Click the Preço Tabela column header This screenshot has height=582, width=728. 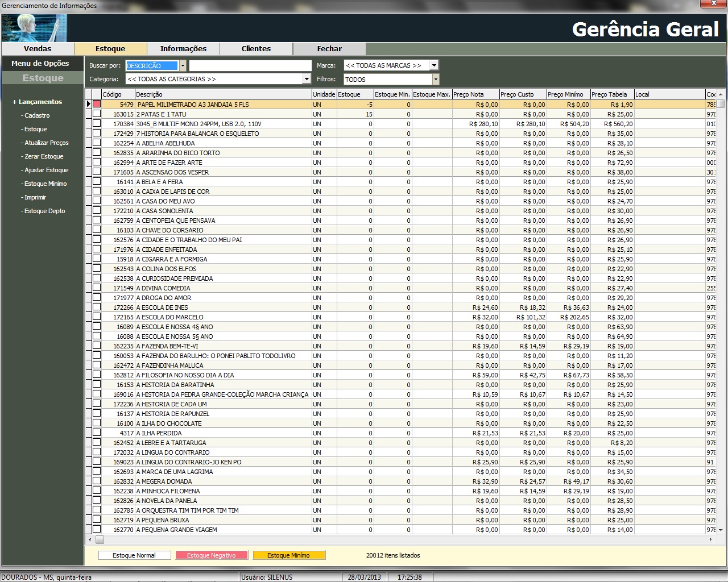coord(612,94)
